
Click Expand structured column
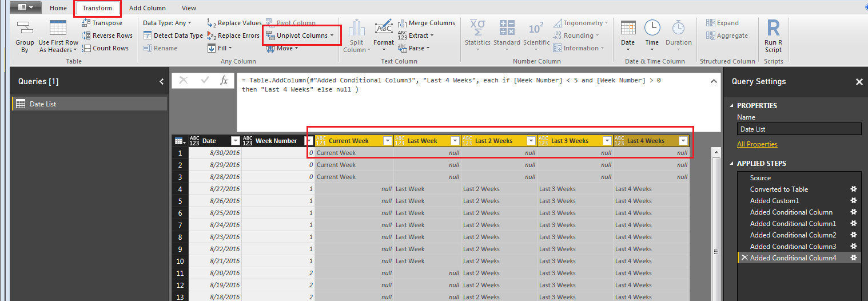pos(722,23)
